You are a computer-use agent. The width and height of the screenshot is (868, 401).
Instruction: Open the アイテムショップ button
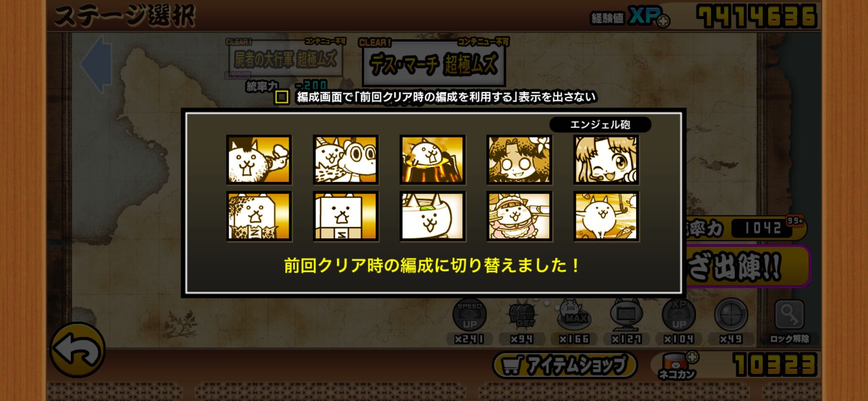coord(565,365)
